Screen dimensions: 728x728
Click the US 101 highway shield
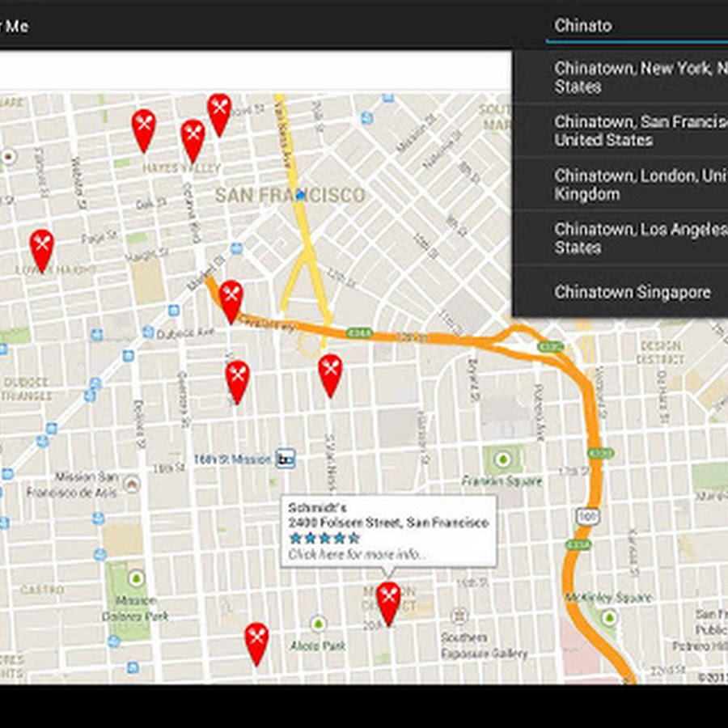tap(588, 516)
